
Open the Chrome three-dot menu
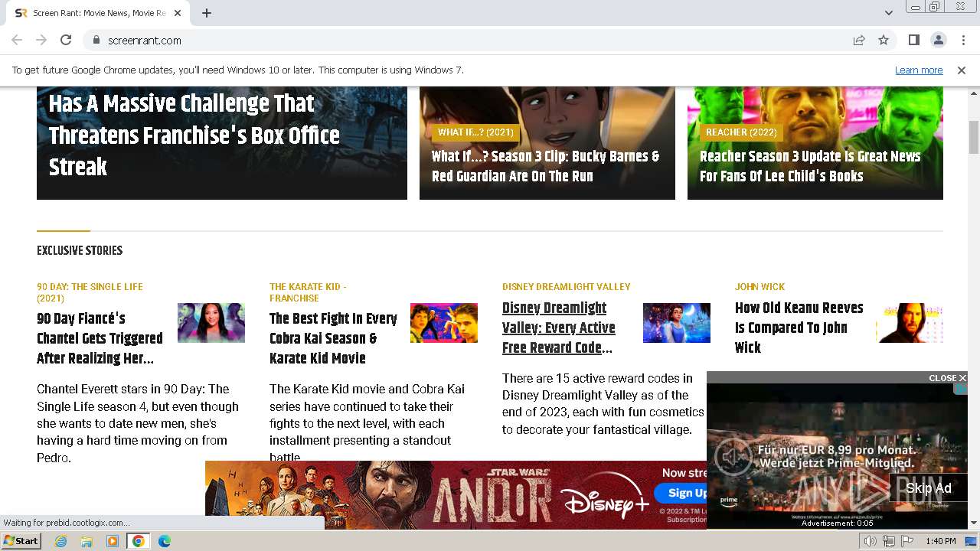pos(962,40)
